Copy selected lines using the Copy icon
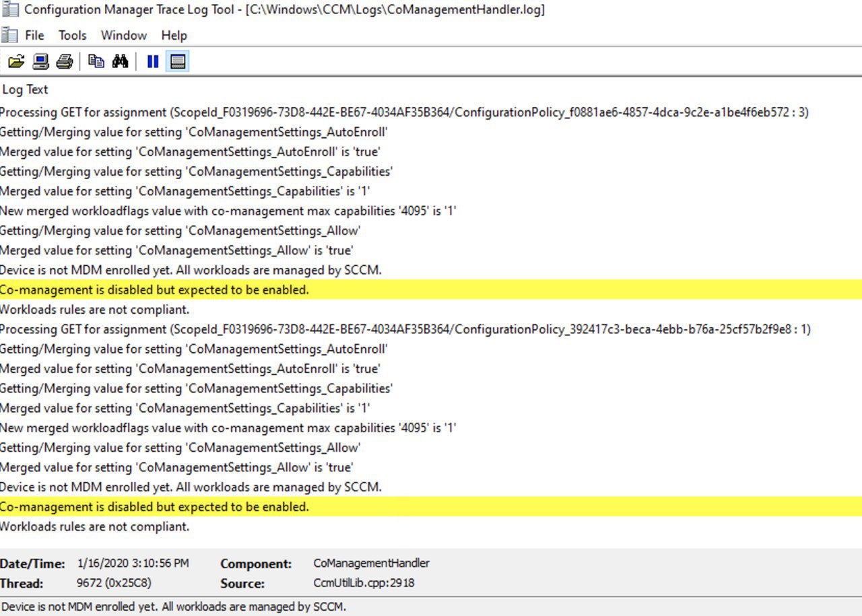862x616 pixels. coord(96,62)
